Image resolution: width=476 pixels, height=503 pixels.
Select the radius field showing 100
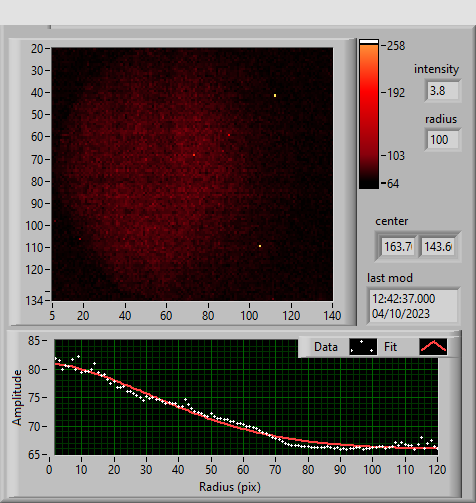pyautogui.click(x=443, y=140)
